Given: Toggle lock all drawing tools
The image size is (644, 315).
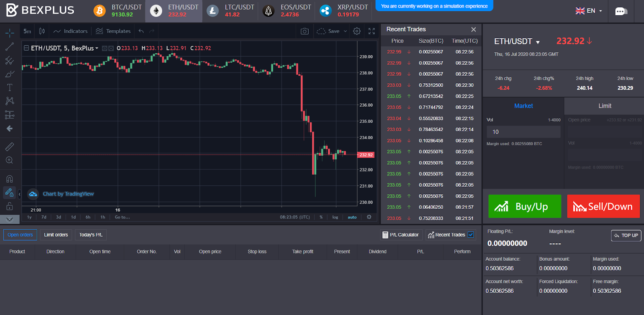Looking at the screenshot, I should coord(10,206).
